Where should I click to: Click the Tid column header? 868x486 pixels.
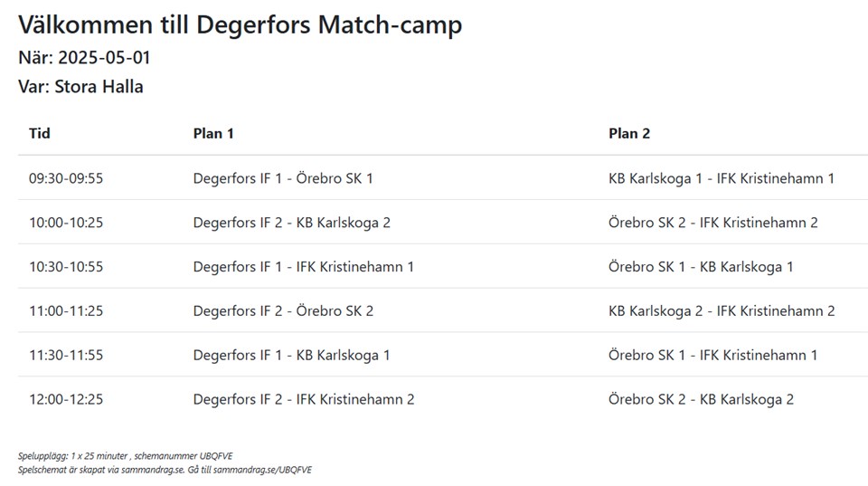[x=40, y=133]
